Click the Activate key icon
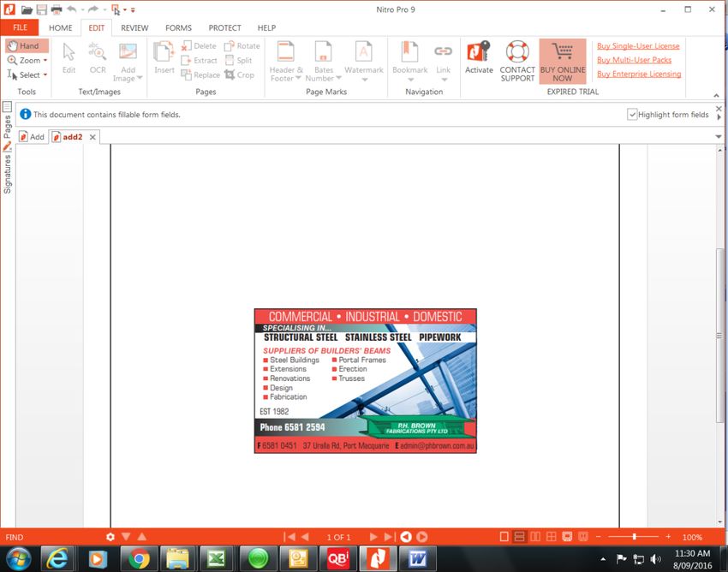The image size is (728, 572). [x=479, y=57]
